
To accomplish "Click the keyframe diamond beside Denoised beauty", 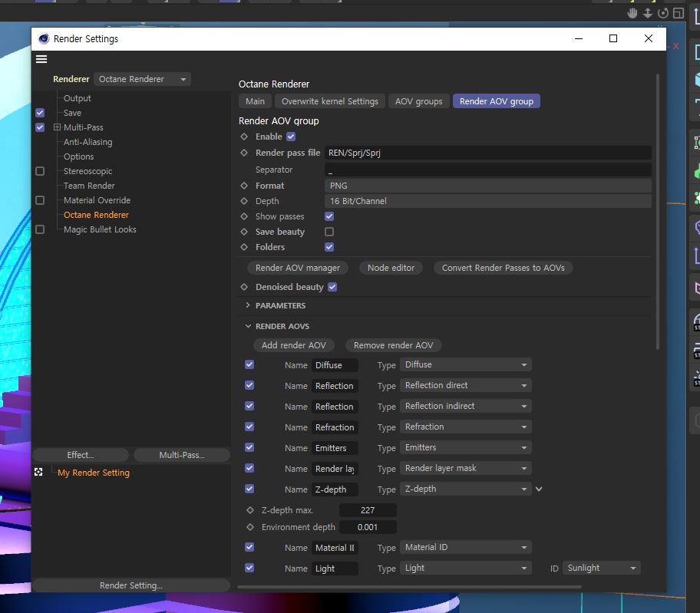I will tap(244, 287).
